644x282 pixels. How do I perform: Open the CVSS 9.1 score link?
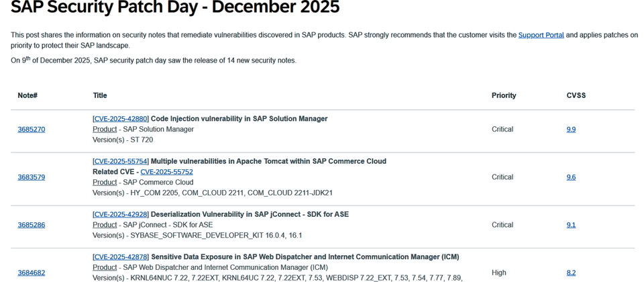pos(571,225)
